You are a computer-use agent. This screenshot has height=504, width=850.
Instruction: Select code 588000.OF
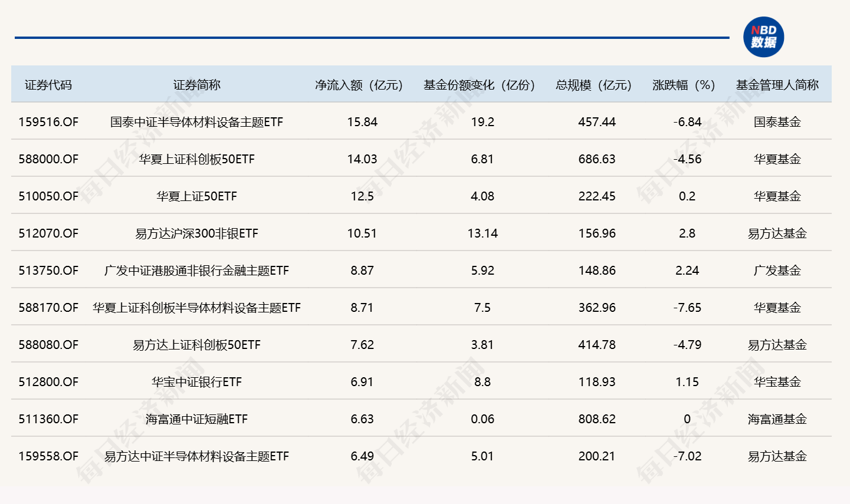[x=48, y=159]
